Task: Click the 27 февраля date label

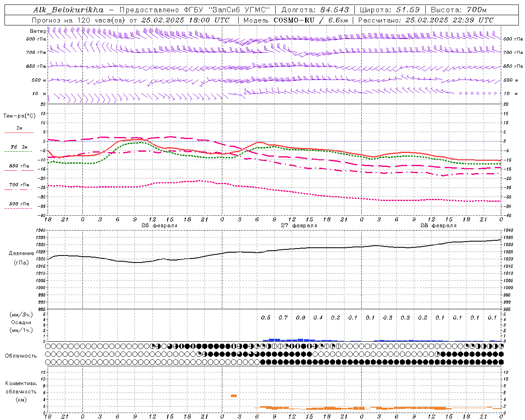Action: (x=299, y=226)
